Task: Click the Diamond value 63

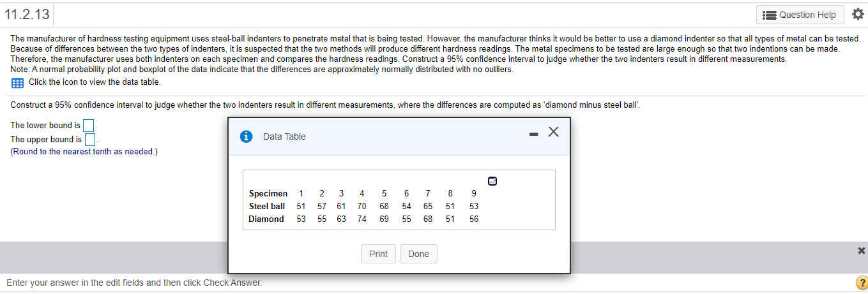Action: (342, 219)
